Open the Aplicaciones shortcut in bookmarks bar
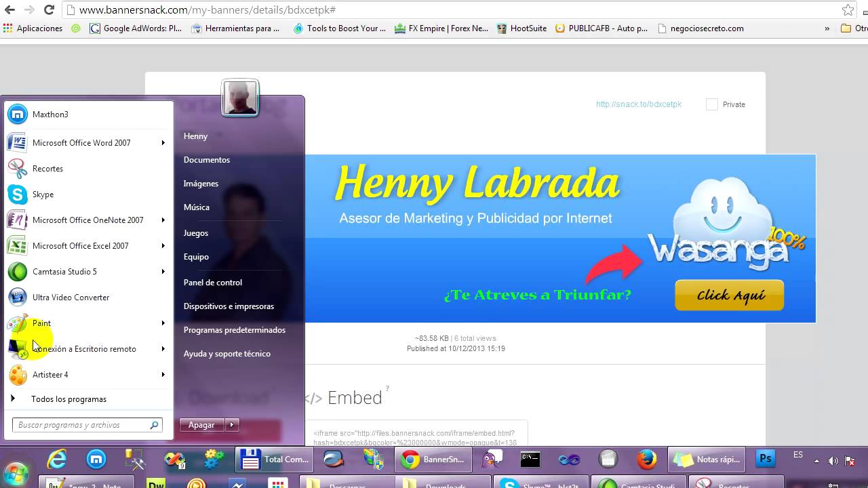The width and height of the screenshot is (868, 488). tap(33, 28)
